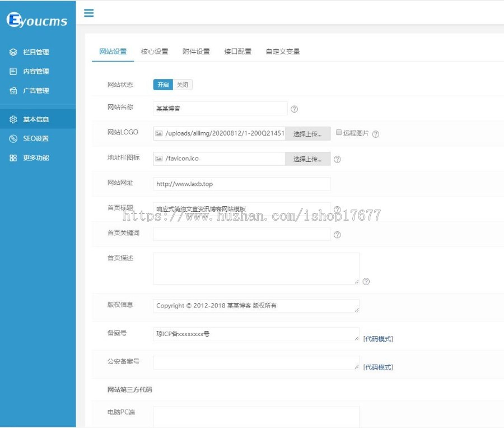
Task: Open help tip beside 首页描述 textarea
Action: (x=366, y=281)
